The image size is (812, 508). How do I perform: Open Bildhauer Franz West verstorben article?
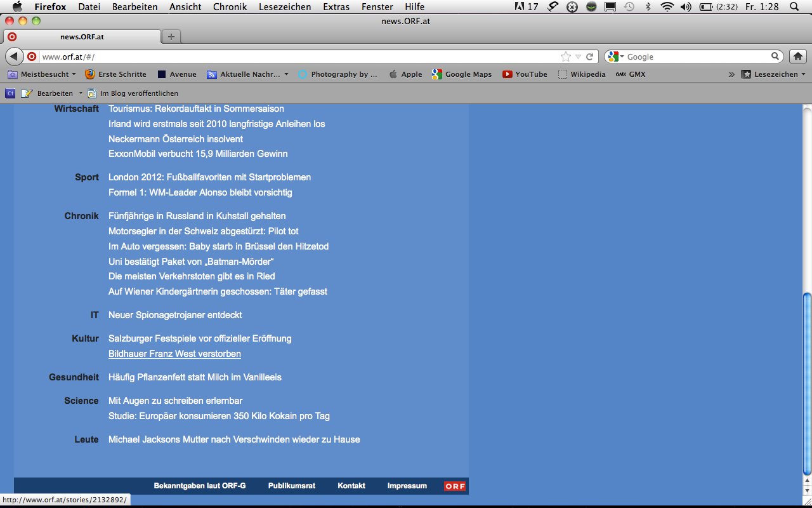pyautogui.click(x=174, y=354)
